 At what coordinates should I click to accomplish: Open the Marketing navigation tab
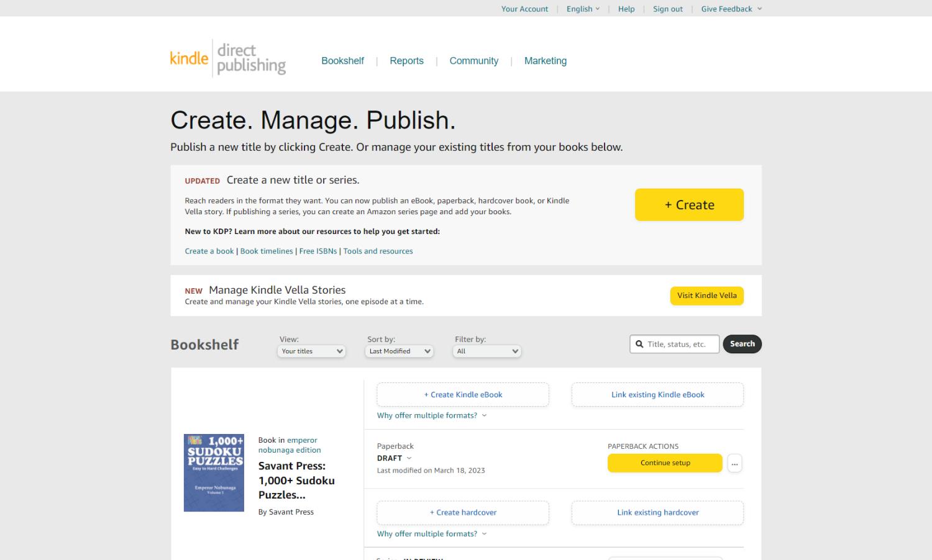click(x=545, y=61)
